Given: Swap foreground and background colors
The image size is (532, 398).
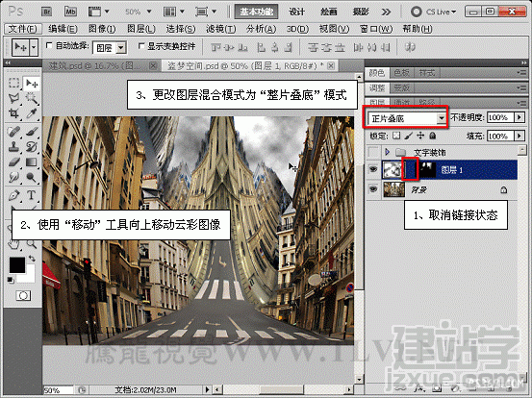Looking at the screenshot, I should pos(32,259).
